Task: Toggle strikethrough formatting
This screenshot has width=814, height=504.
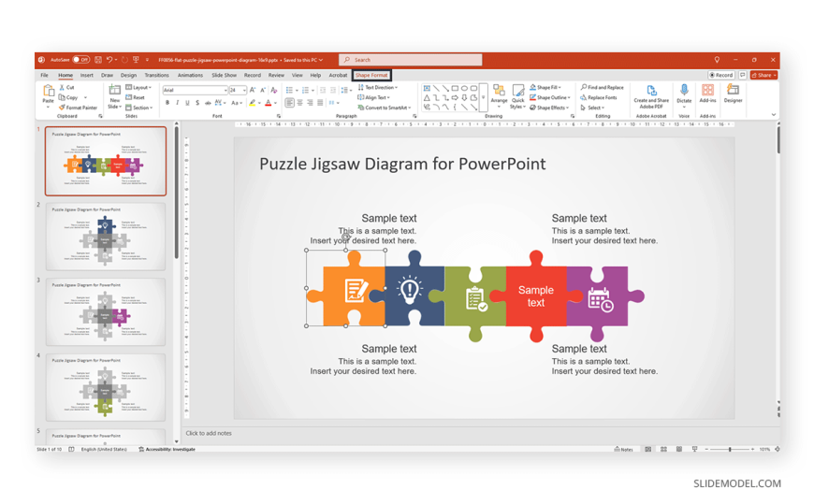Action: click(x=208, y=103)
